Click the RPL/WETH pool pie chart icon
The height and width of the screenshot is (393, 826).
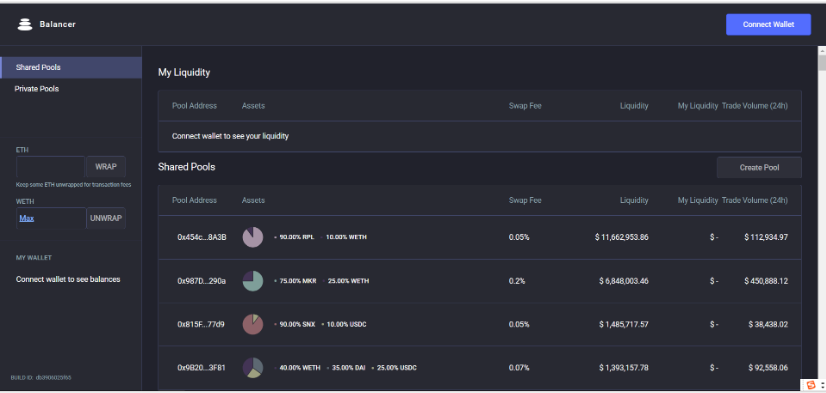253,237
